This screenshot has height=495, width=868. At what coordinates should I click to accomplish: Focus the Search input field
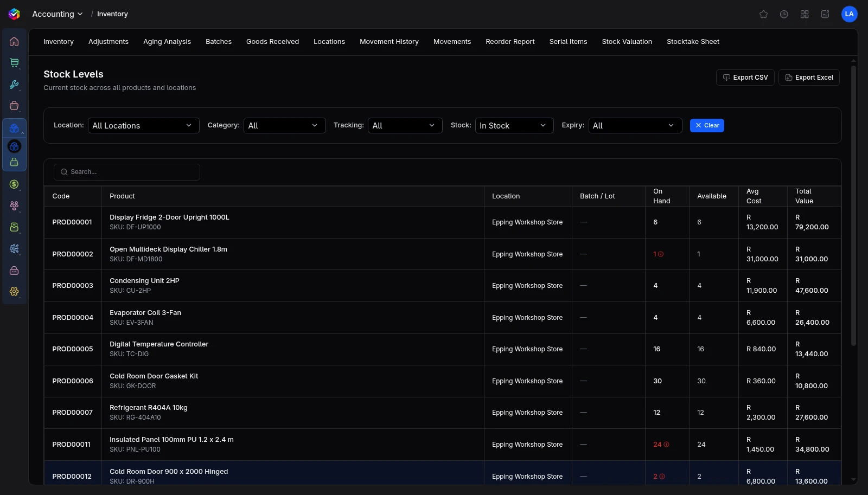[x=127, y=172]
